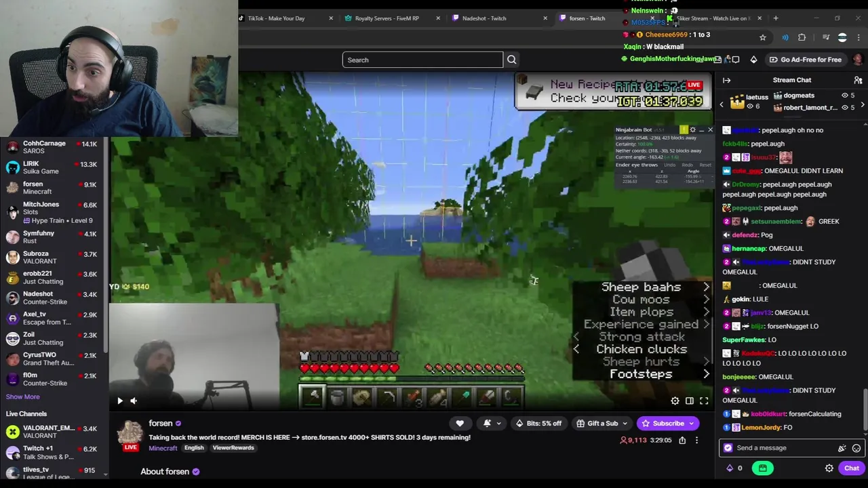
Task: Open Subroza VALORANT channel
Action: 52,258
